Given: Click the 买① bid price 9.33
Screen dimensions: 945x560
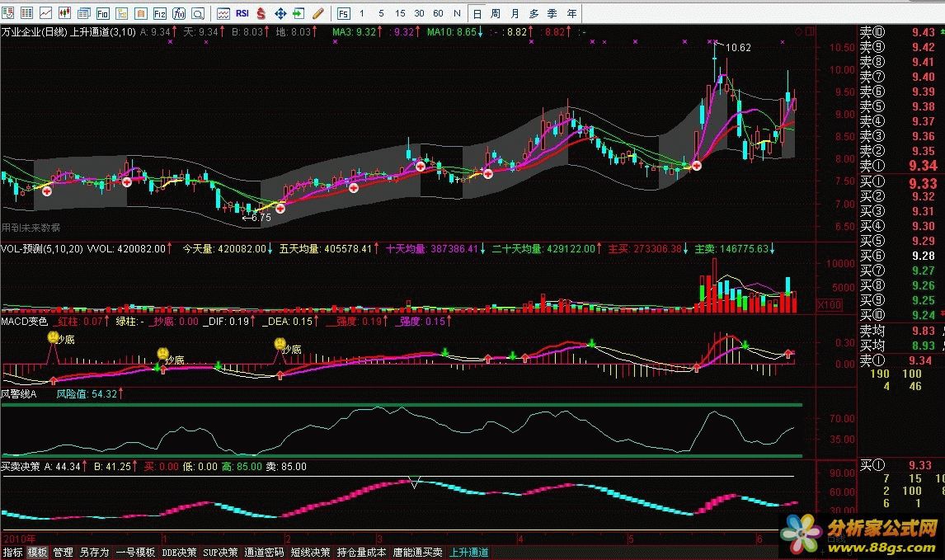Looking at the screenshot, I should (x=924, y=183).
